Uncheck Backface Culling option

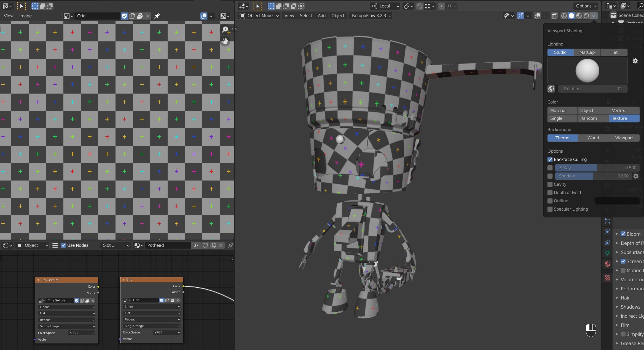pos(550,160)
